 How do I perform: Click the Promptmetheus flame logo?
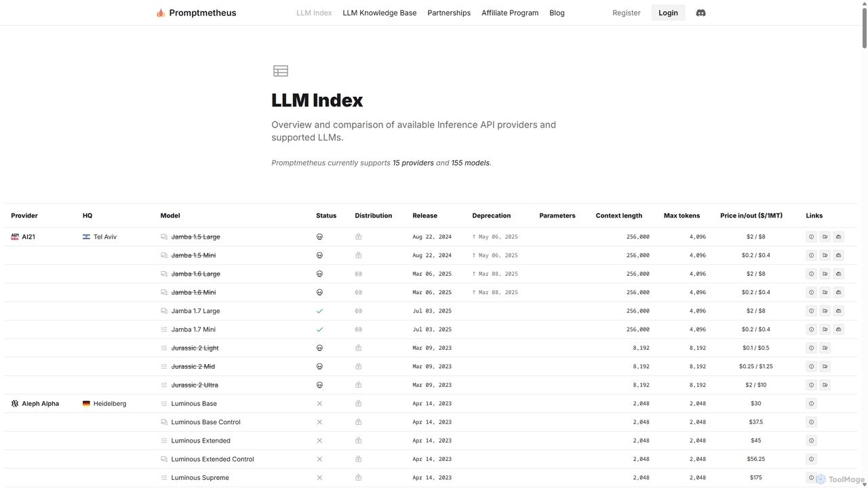161,13
